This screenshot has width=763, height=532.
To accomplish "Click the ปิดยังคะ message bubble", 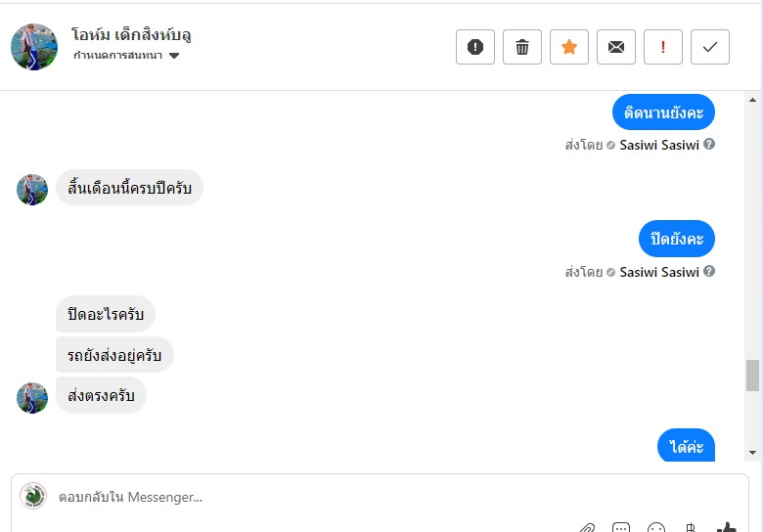I will coord(677,239).
